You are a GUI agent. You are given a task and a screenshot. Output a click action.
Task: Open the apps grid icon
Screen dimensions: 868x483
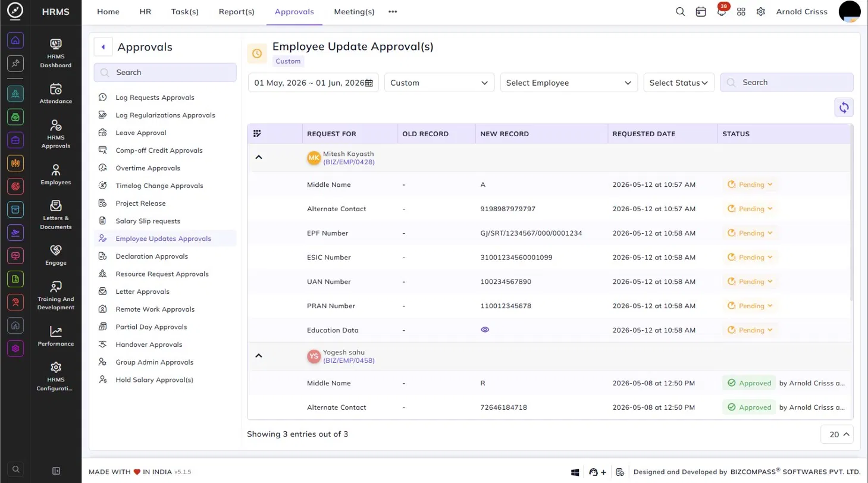741,12
